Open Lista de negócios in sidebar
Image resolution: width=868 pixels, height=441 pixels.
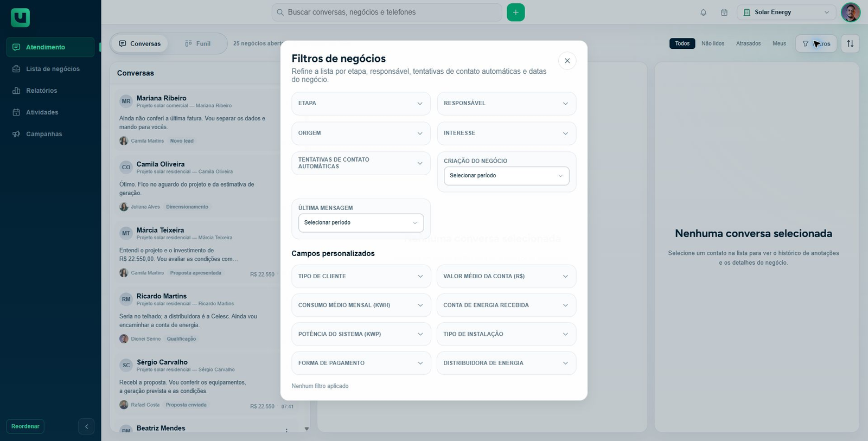pyautogui.click(x=50, y=69)
